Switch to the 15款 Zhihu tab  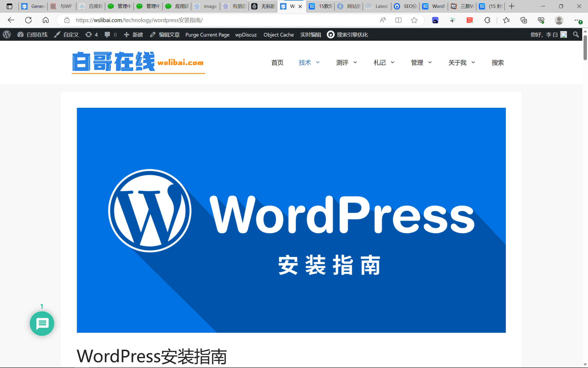321,6
